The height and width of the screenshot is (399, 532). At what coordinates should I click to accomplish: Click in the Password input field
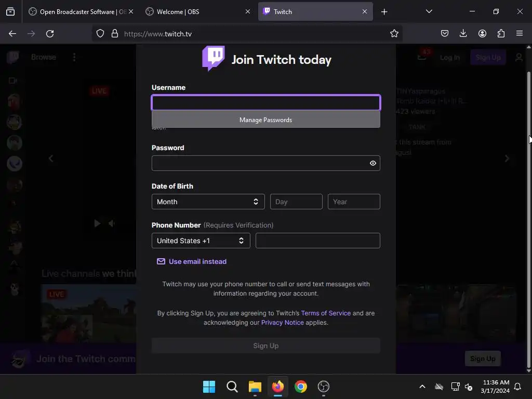[265, 163]
